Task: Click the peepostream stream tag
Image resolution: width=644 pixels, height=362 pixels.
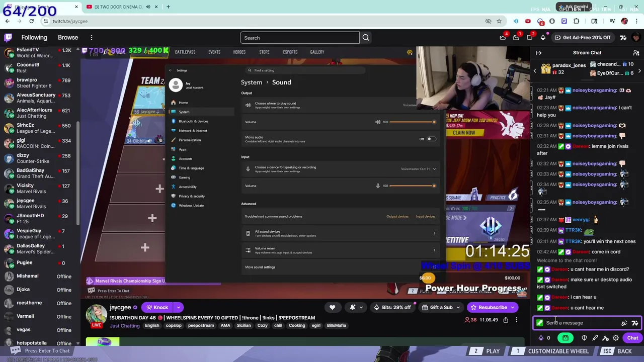Action: [201, 325]
